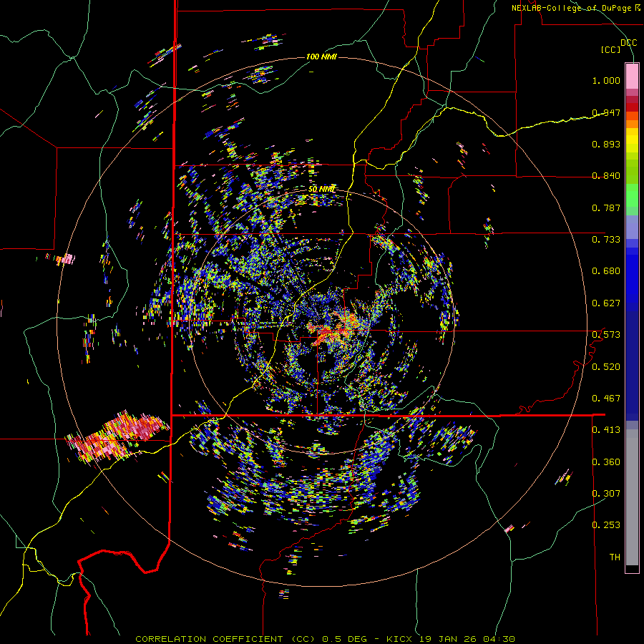
Task: Click the 0.787 legend value
Action: coord(606,208)
